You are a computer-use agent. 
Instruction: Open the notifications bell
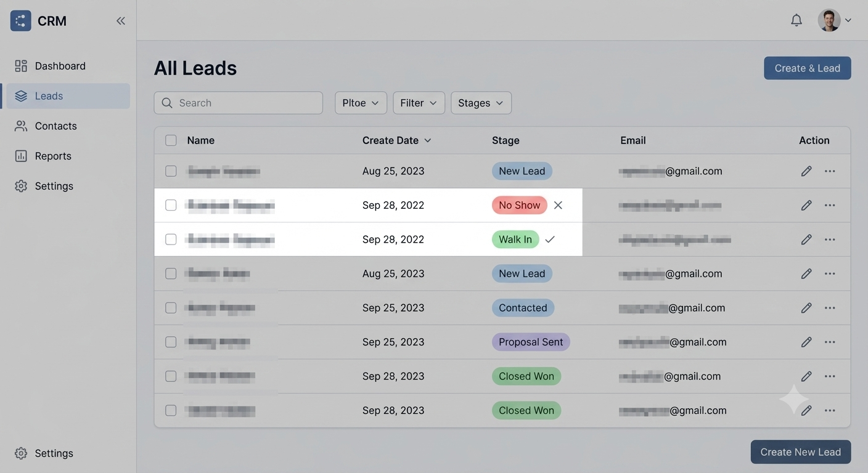pyautogui.click(x=796, y=20)
